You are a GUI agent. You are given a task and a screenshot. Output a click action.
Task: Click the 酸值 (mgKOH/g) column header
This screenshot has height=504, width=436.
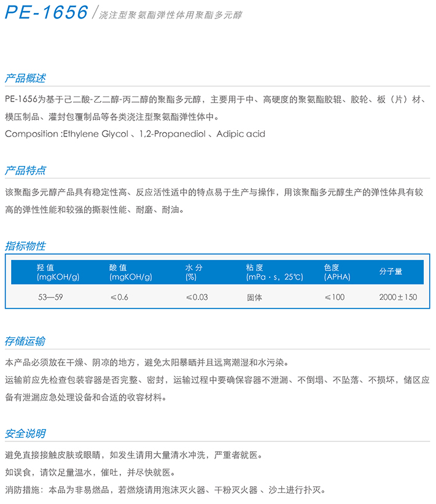click(x=131, y=272)
